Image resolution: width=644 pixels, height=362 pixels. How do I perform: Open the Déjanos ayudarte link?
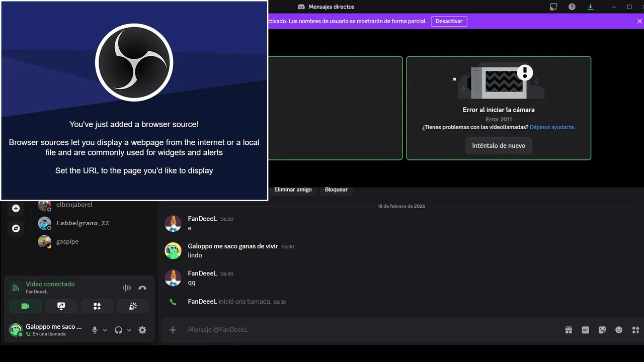[x=552, y=127]
